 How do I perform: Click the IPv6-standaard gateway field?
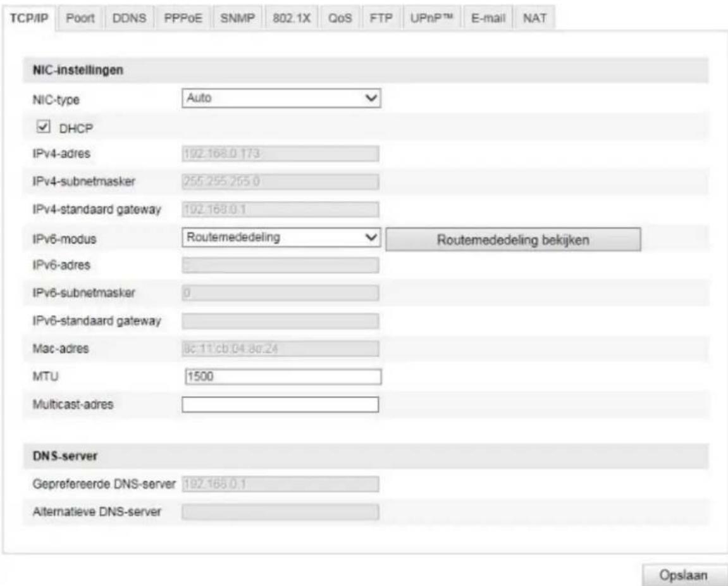[280, 321]
